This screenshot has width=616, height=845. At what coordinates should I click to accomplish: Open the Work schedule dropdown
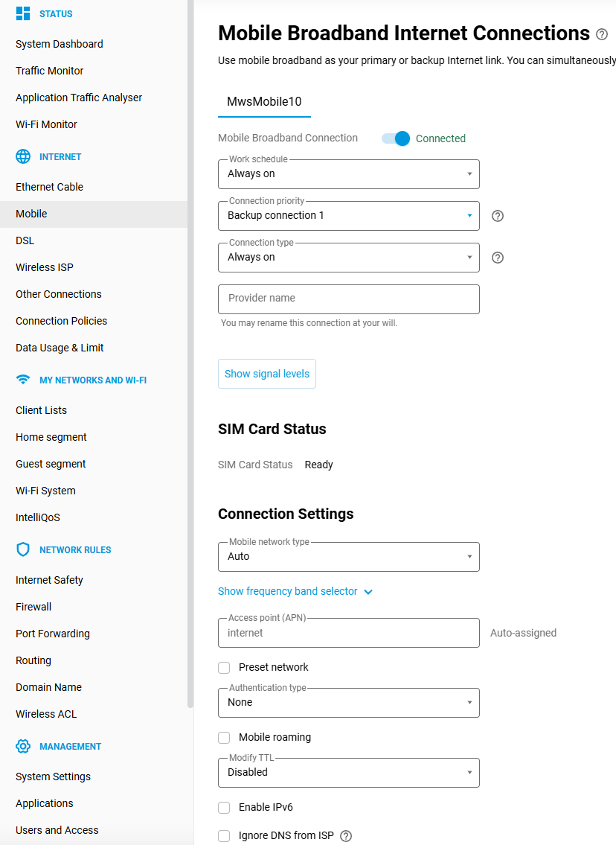pos(348,174)
